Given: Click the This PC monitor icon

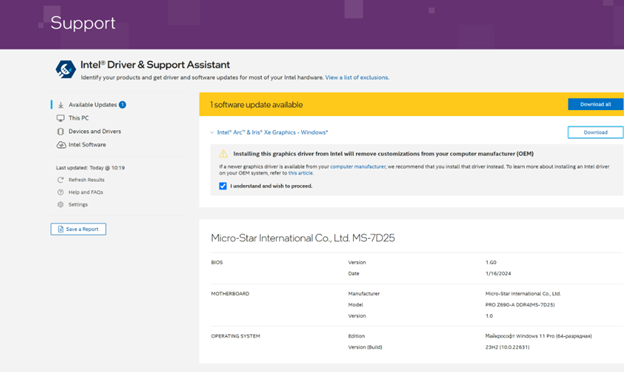Looking at the screenshot, I should coord(60,118).
